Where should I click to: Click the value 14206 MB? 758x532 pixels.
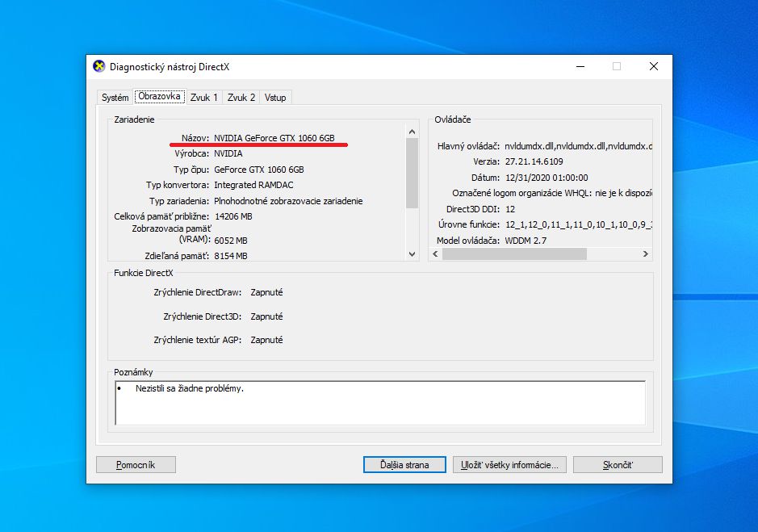233,216
